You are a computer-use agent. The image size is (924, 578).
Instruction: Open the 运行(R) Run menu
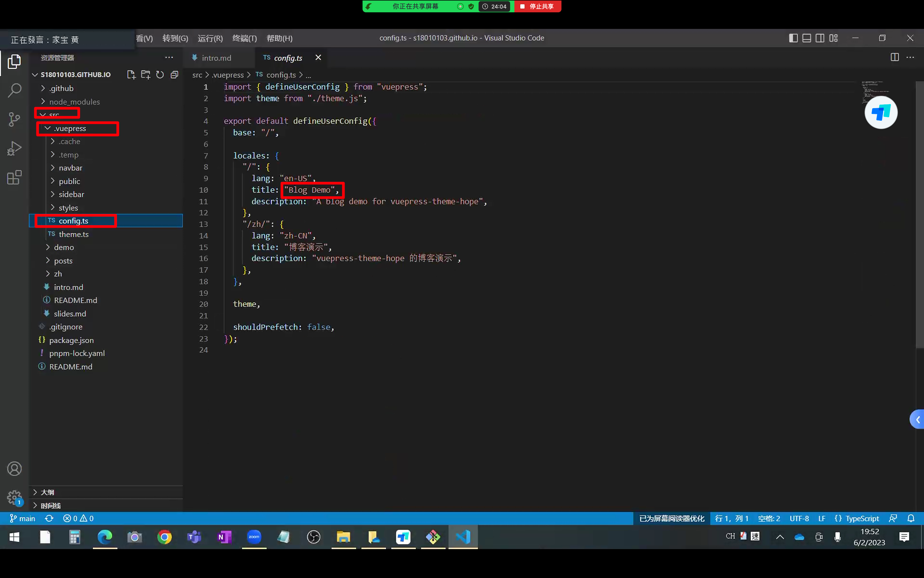point(210,38)
